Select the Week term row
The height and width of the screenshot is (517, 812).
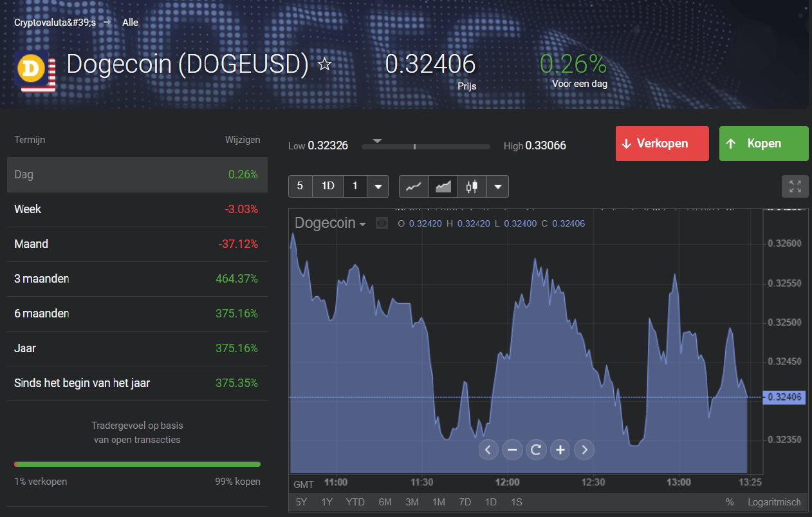(x=137, y=209)
